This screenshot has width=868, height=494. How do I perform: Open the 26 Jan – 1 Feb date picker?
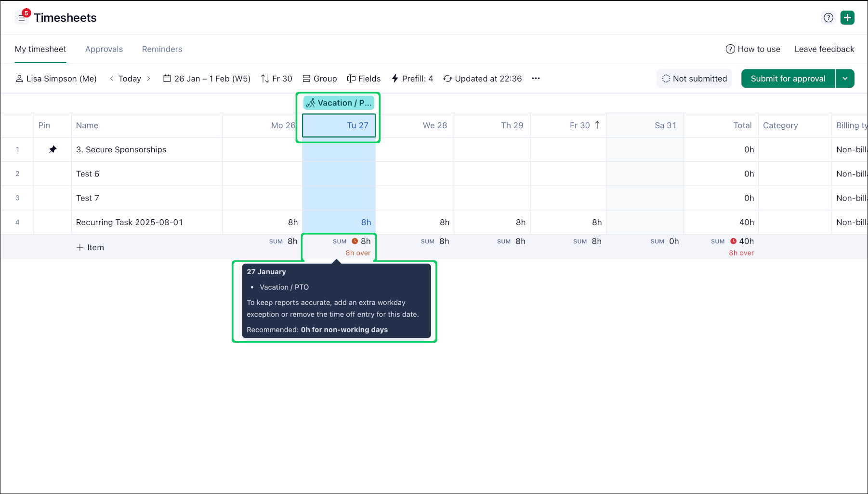207,79
